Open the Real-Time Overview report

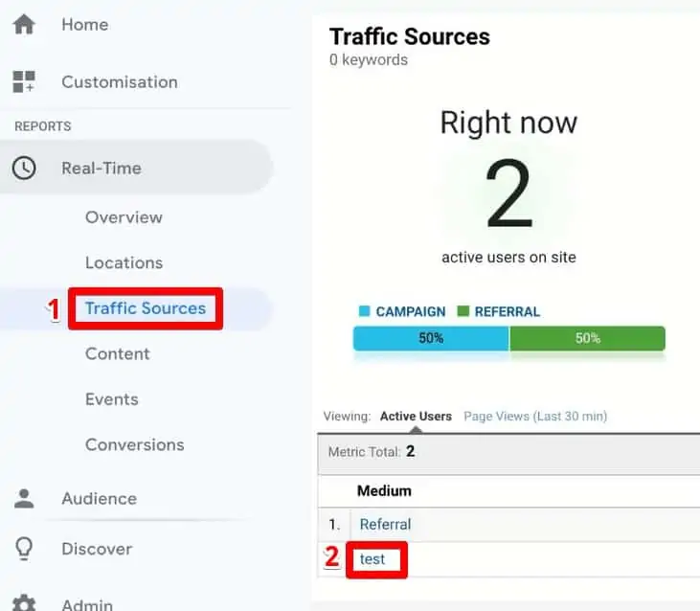124,217
